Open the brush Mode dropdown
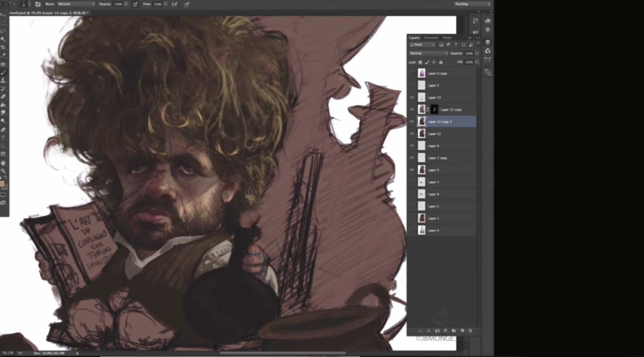The width and height of the screenshot is (644, 357). point(76,4)
